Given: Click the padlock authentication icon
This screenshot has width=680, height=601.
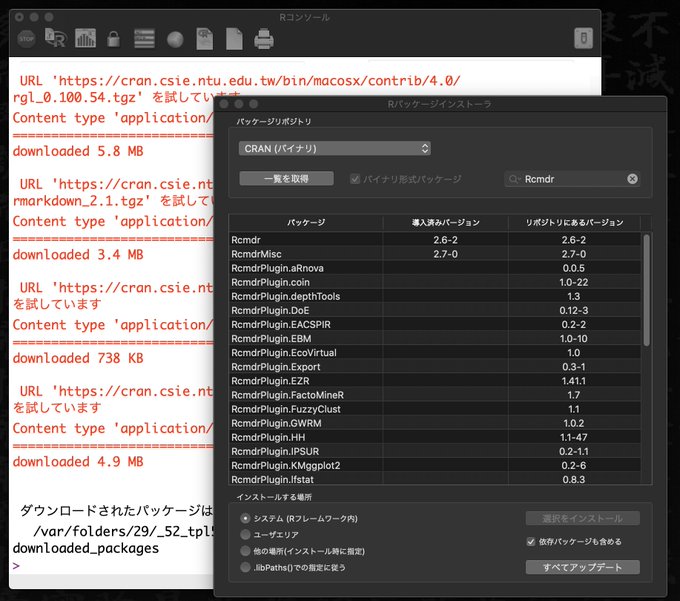Looking at the screenshot, I should point(114,39).
